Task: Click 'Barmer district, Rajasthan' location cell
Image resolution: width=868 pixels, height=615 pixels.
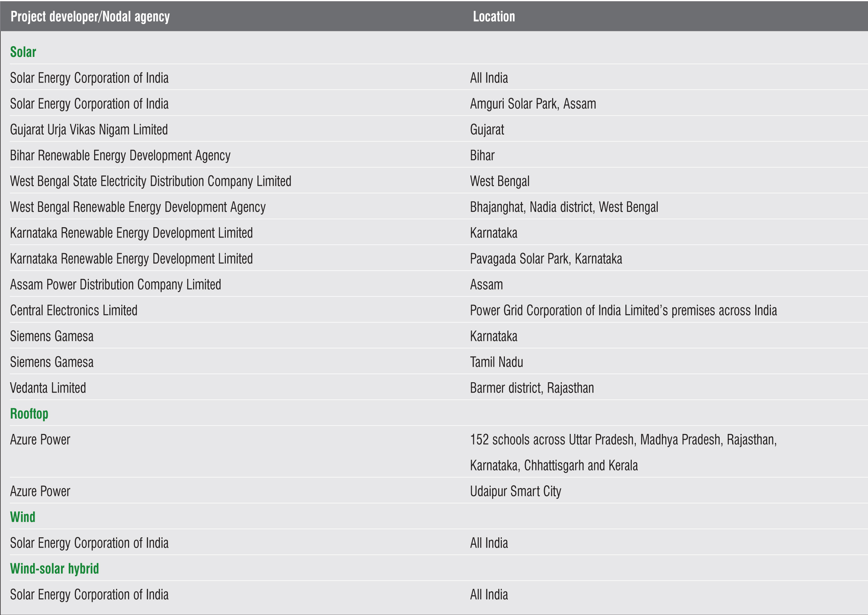Action: tap(532, 388)
